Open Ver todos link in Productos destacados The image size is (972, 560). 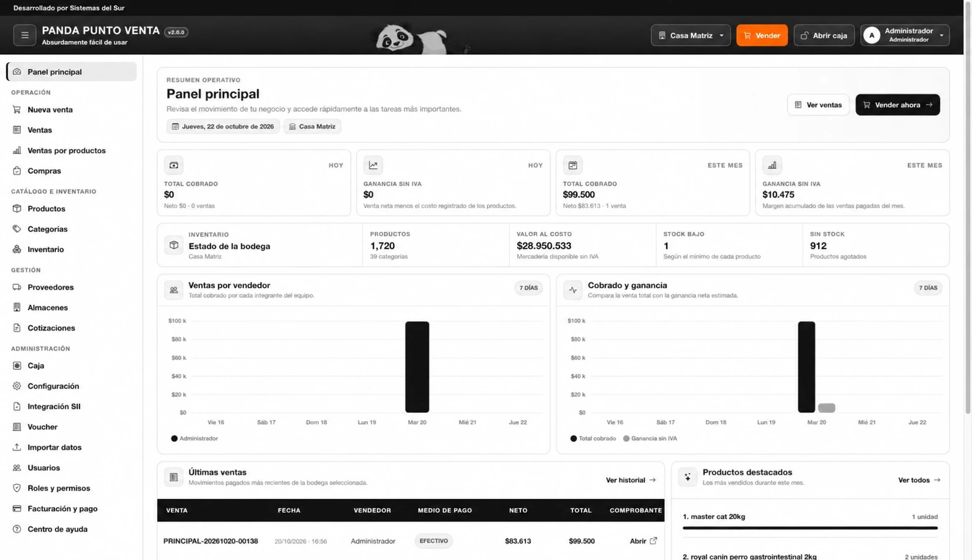919,480
